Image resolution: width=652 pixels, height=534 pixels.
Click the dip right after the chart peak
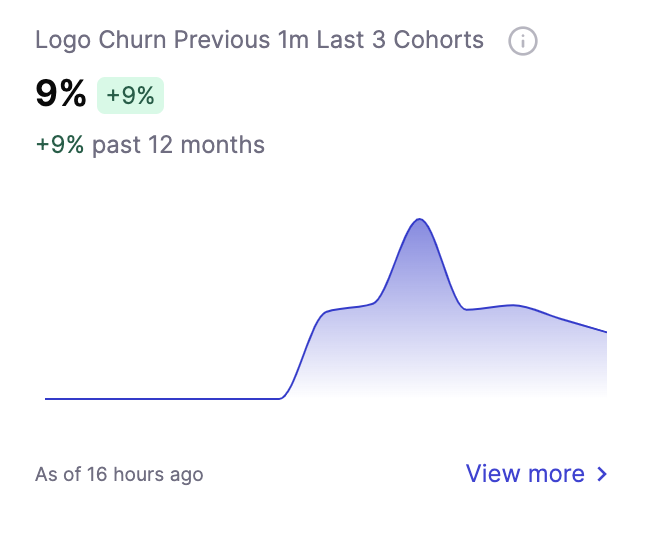466,309
